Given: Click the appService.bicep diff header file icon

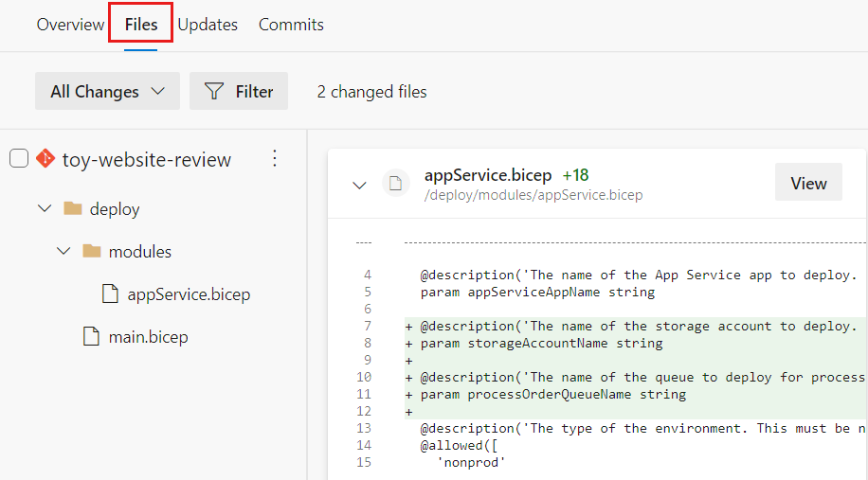Looking at the screenshot, I should coord(396,183).
